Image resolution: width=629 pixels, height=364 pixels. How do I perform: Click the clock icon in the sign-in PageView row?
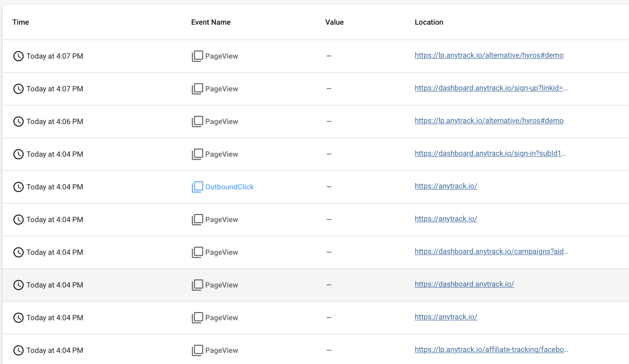pyautogui.click(x=19, y=154)
